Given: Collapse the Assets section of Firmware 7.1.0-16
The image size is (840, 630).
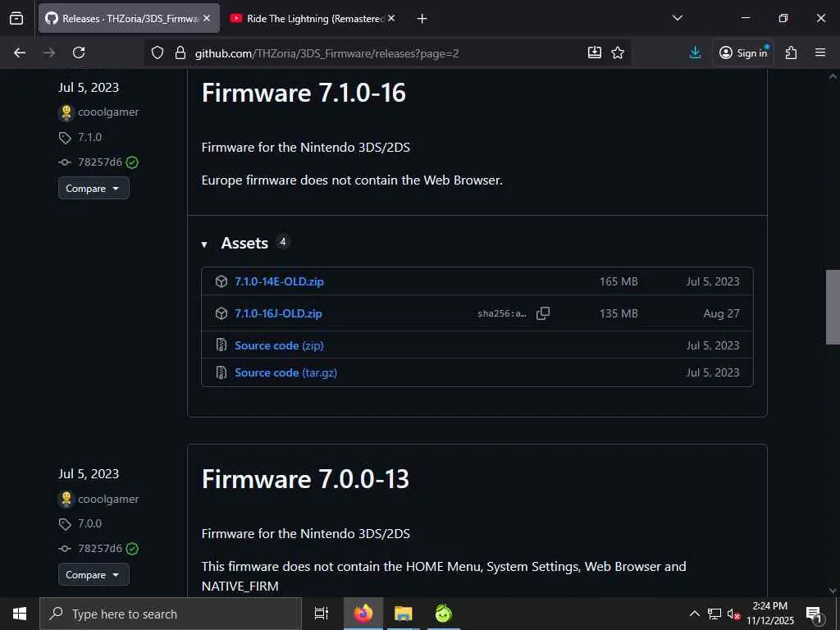Looking at the screenshot, I should pos(204,244).
